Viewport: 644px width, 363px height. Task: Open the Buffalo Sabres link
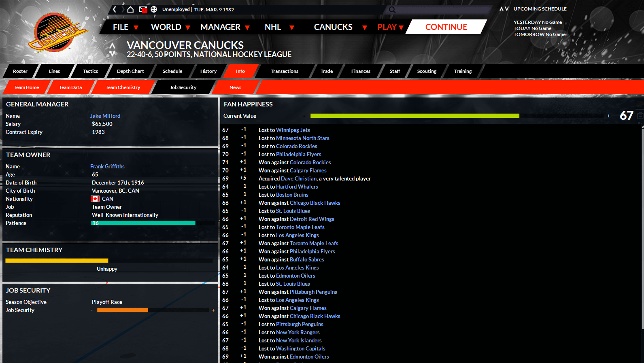click(307, 259)
